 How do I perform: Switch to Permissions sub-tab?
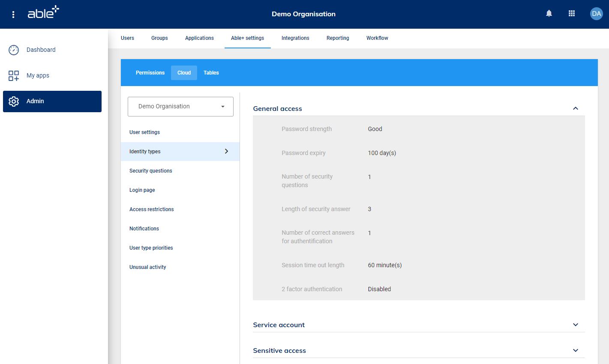[150, 73]
